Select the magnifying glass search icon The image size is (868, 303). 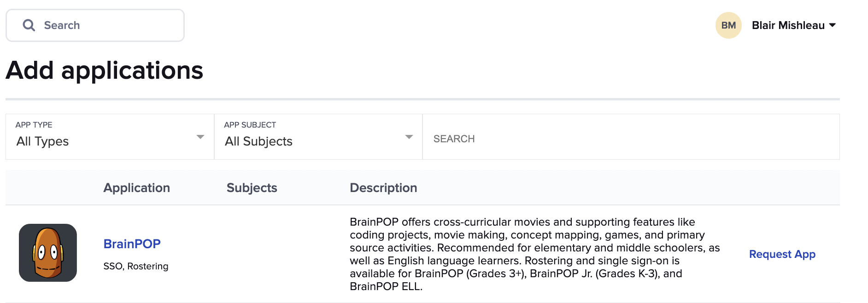click(29, 25)
